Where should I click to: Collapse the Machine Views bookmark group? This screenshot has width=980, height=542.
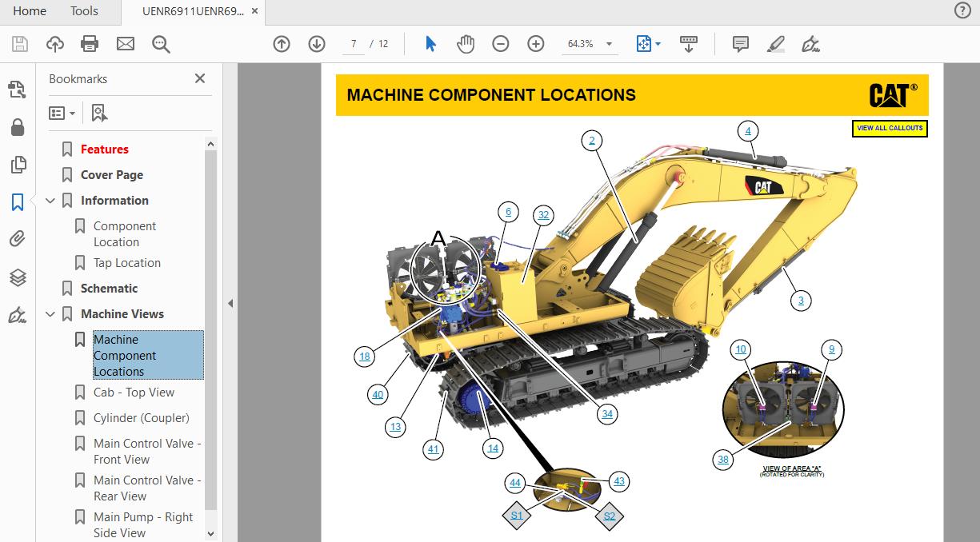50,314
